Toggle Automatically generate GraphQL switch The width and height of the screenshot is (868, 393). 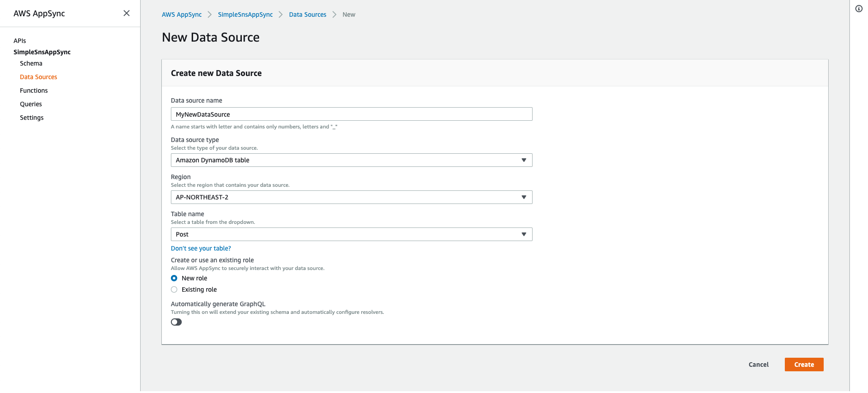point(176,322)
